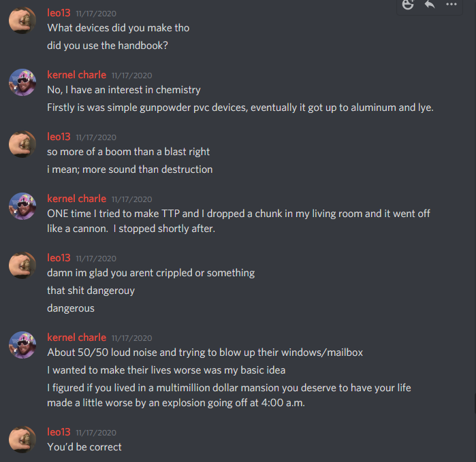
Task: Select kernel charle's name above "About 50/50 loud noise"
Action: click(76, 337)
